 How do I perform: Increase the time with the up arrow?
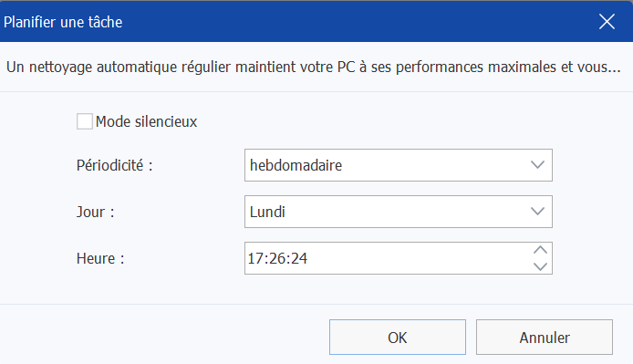point(540,250)
